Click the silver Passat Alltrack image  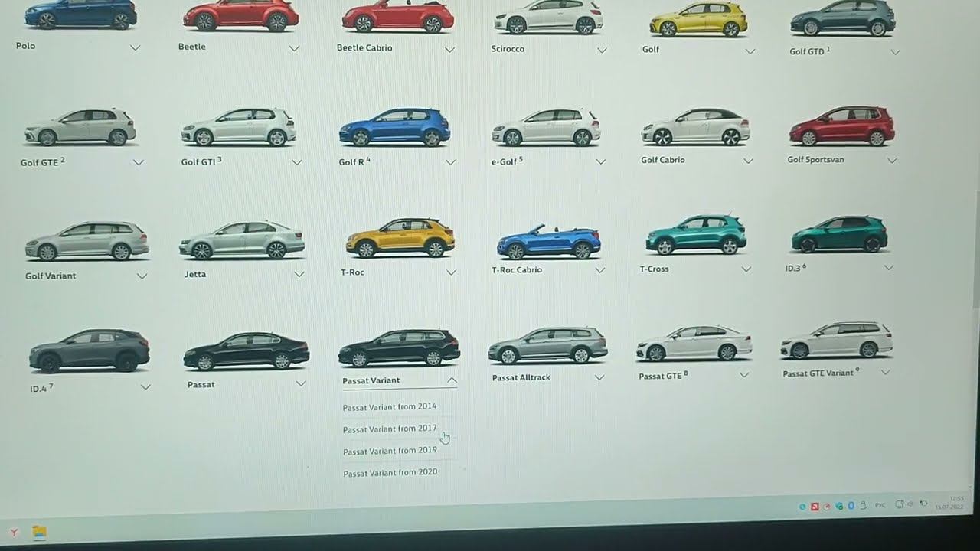click(x=547, y=346)
